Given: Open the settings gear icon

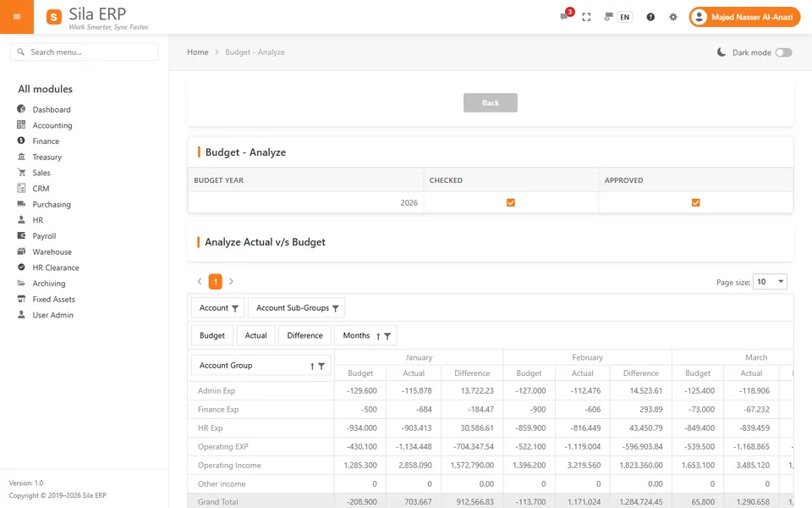Looking at the screenshot, I should click(672, 17).
